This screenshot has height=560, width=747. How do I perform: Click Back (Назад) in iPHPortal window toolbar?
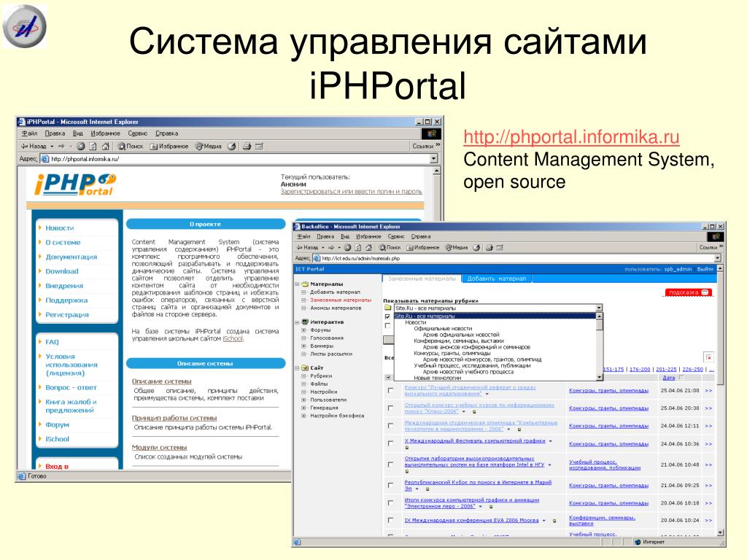click(x=34, y=146)
